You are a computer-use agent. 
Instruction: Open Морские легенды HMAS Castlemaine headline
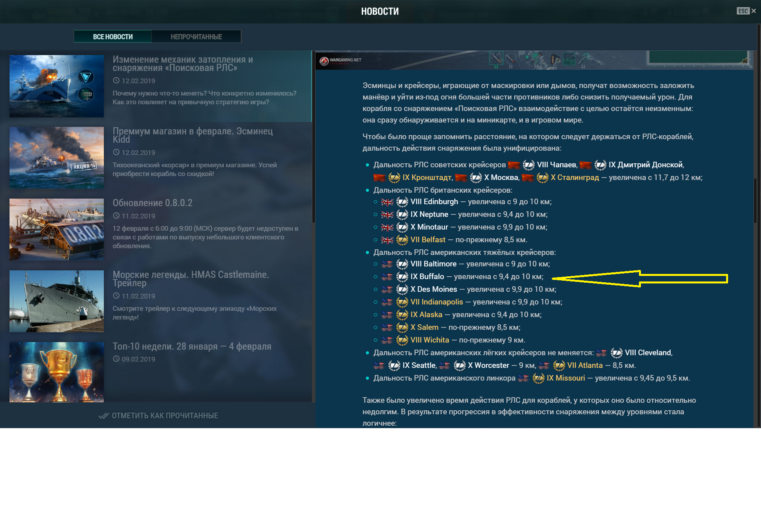coord(191,279)
